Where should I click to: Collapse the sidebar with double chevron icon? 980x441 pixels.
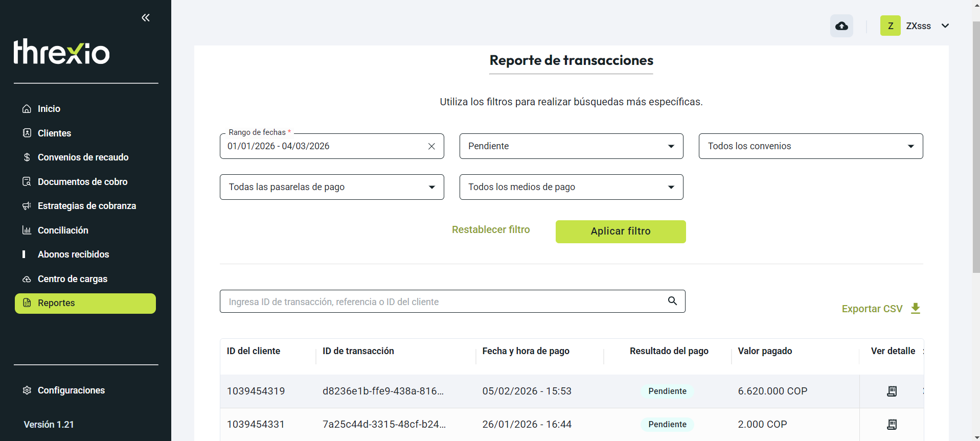coord(146,18)
